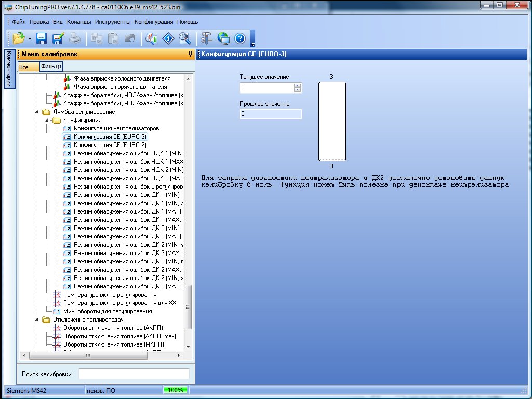Open the Инструменты menu
Viewport: 532px width, 399px height.
[113, 22]
